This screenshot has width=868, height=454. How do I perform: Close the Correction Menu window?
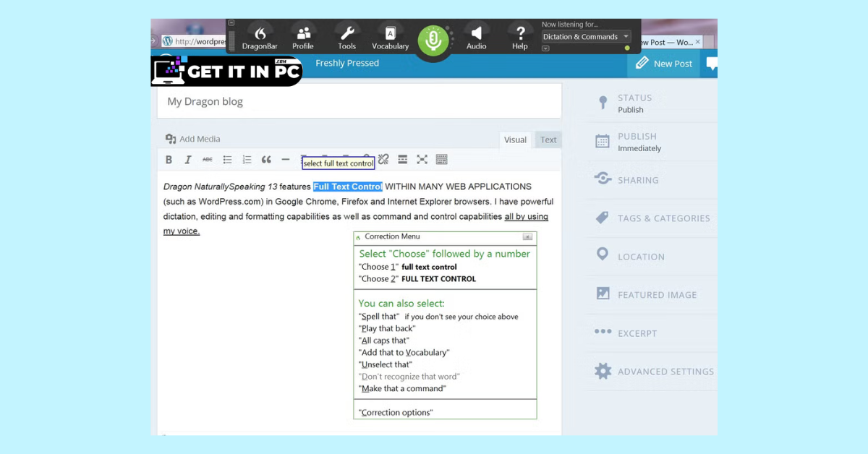coord(527,236)
